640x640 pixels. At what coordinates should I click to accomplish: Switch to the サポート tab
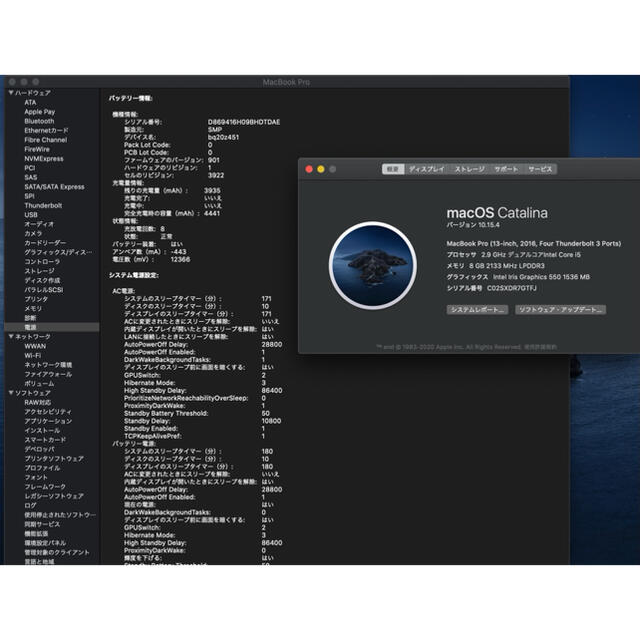(506, 169)
